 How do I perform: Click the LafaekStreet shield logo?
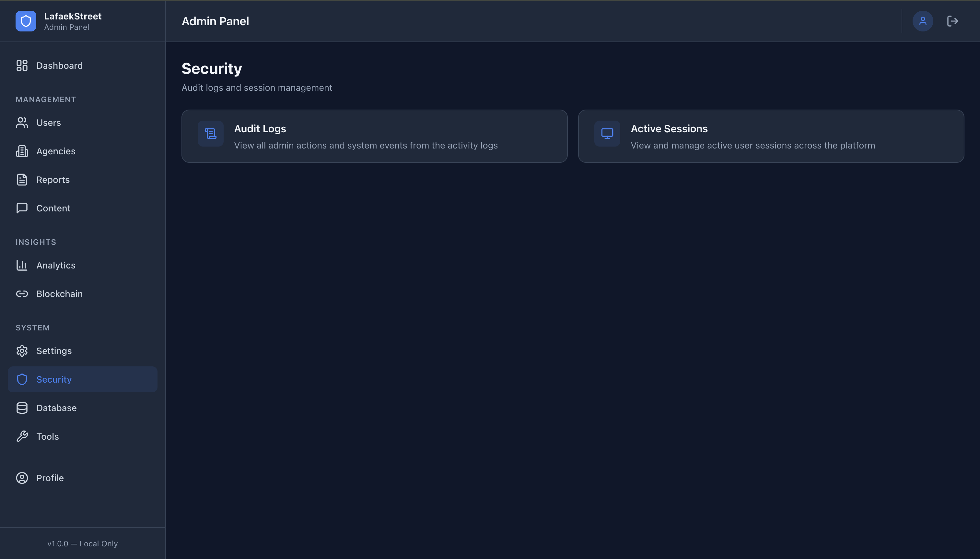pyautogui.click(x=25, y=21)
